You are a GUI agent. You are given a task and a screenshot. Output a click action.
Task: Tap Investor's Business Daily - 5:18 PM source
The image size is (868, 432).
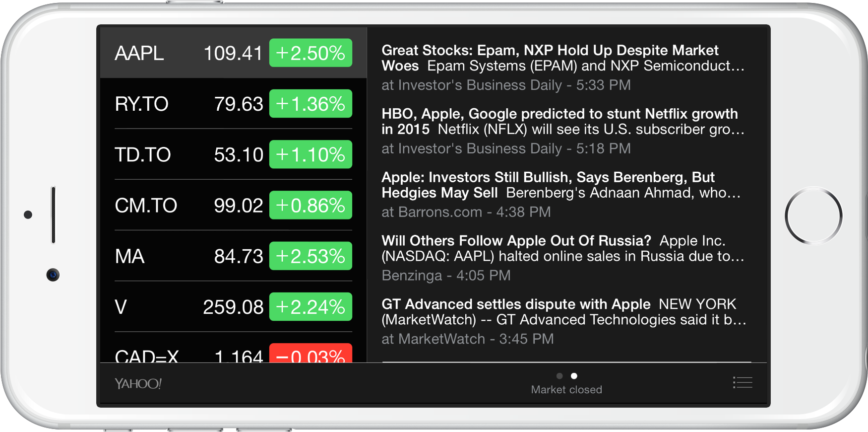pos(506,148)
